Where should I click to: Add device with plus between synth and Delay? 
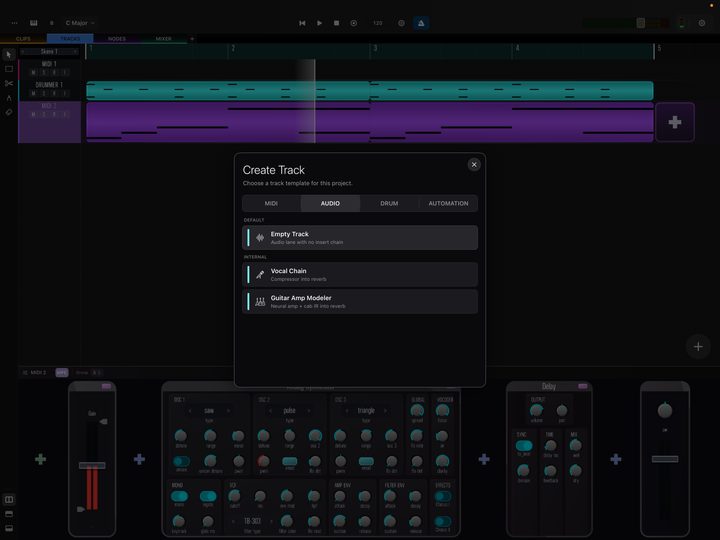(484, 459)
